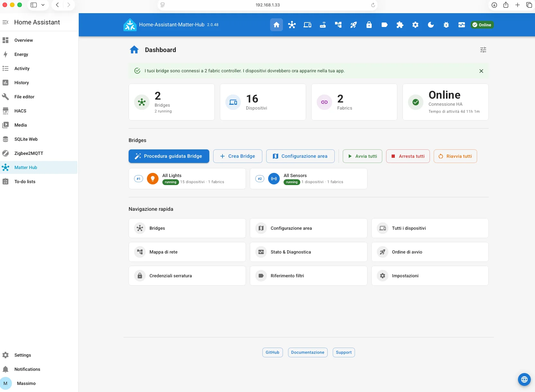Open the All Sensors bridge card
This screenshot has height=392, width=535.
click(309, 179)
